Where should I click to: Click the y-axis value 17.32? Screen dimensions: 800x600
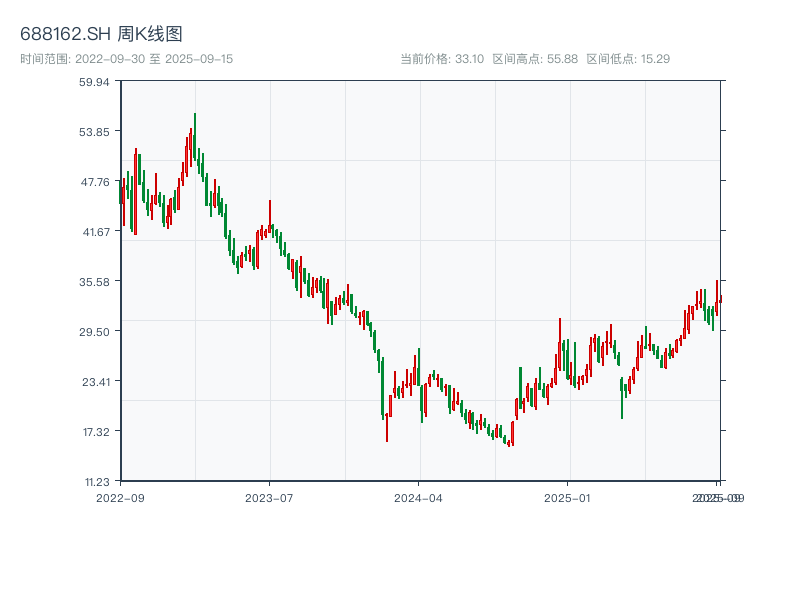[96, 432]
